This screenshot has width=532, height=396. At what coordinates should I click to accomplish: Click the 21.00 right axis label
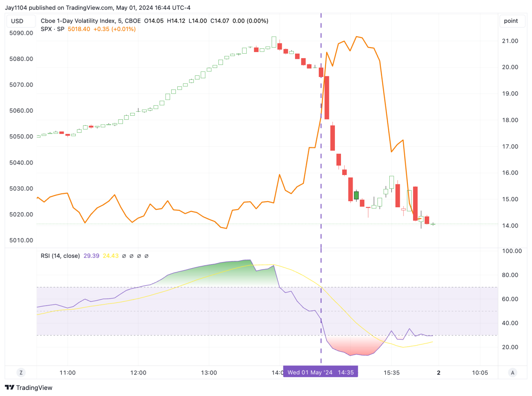pyautogui.click(x=510, y=41)
